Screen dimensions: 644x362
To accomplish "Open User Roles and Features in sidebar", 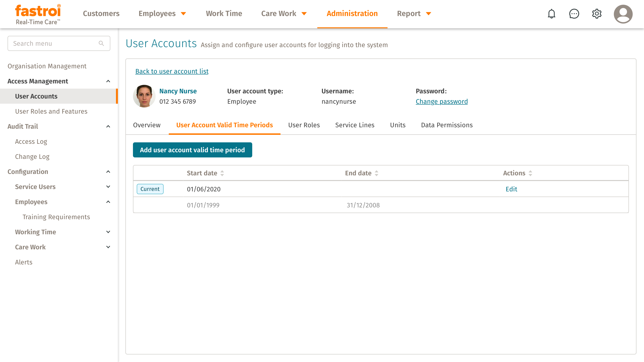I will point(51,111).
